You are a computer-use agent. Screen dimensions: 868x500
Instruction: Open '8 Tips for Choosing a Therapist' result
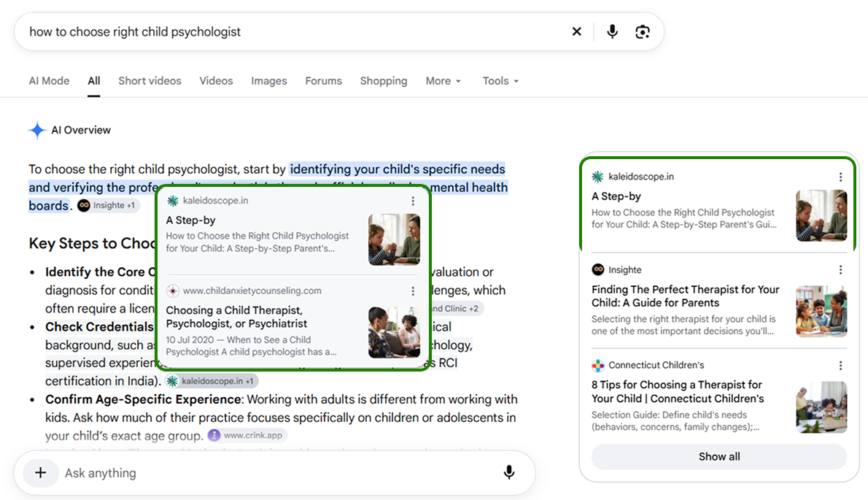(x=678, y=391)
